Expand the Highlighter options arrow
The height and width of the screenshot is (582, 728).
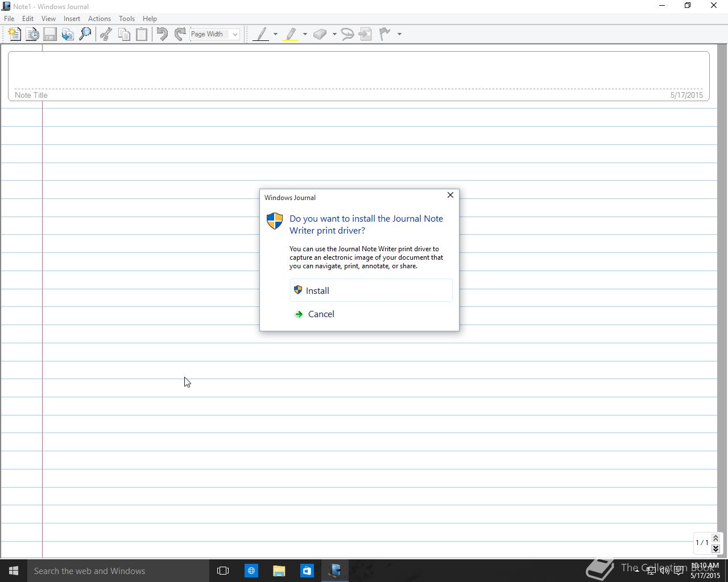(x=305, y=34)
